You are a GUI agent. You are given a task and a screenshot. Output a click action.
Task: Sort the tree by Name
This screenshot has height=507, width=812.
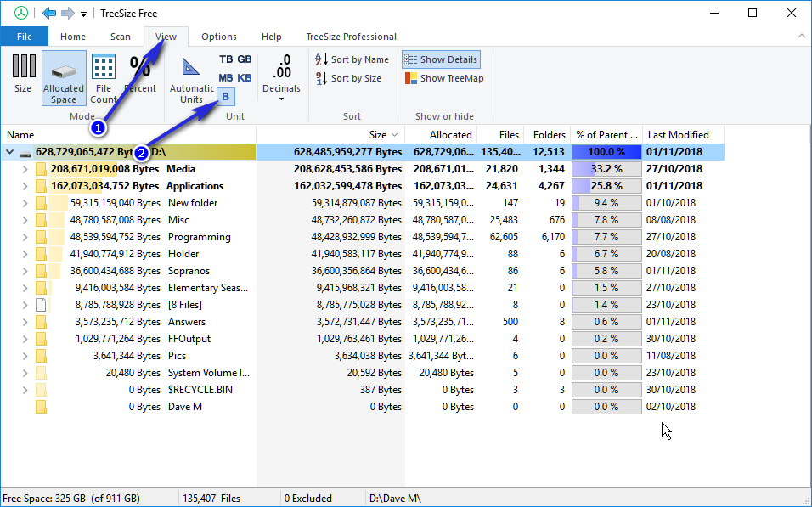352,59
